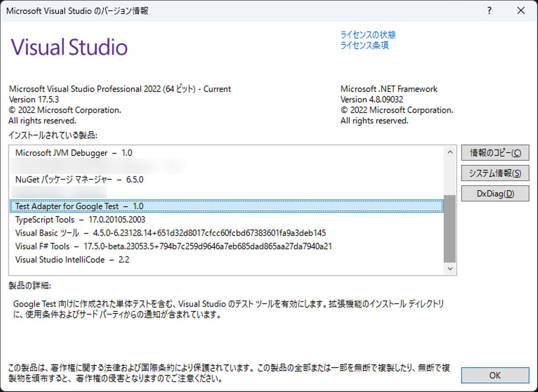Click the Microsoft .NET Framework heading text
Viewport: 538px width, 392px height.
(389, 89)
